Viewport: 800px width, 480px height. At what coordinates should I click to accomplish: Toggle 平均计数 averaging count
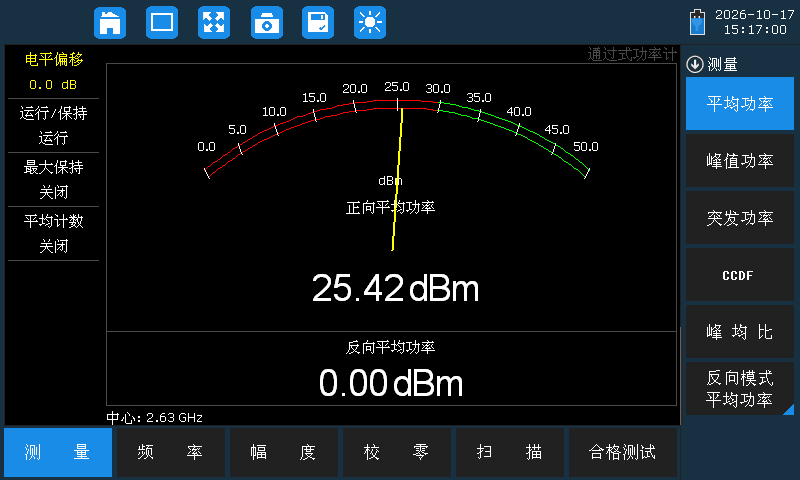coord(54,234)
